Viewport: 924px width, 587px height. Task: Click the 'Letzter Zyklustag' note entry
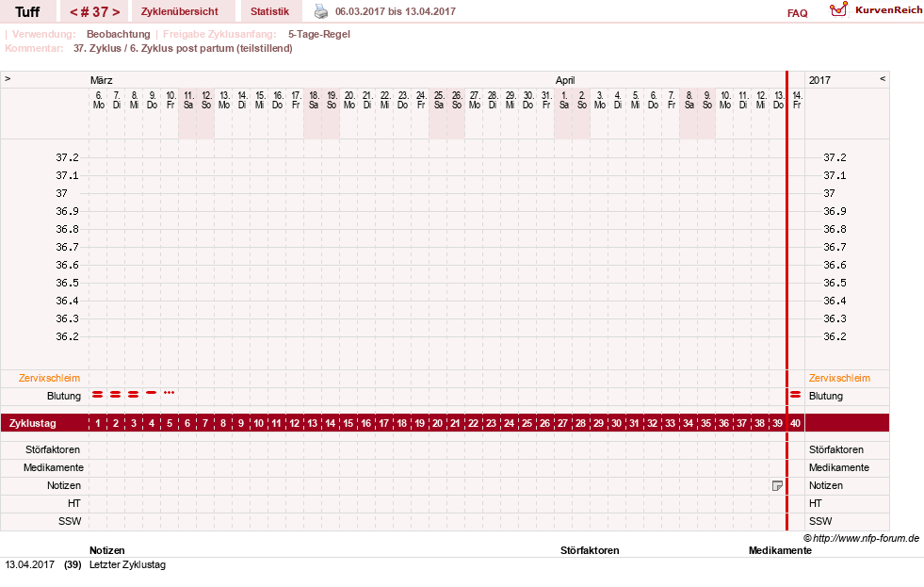click(127, 564)
